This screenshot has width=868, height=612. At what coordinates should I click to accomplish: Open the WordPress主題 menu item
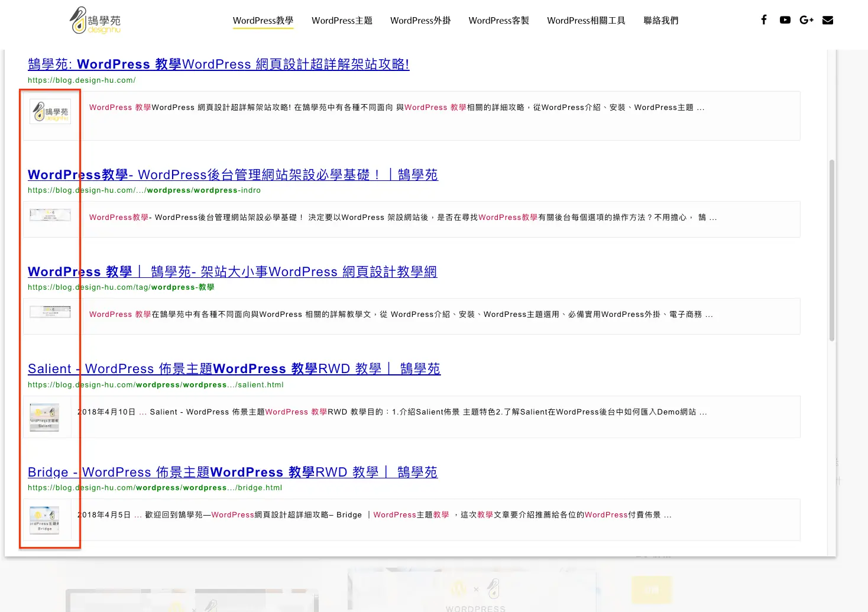pos(342,21)
